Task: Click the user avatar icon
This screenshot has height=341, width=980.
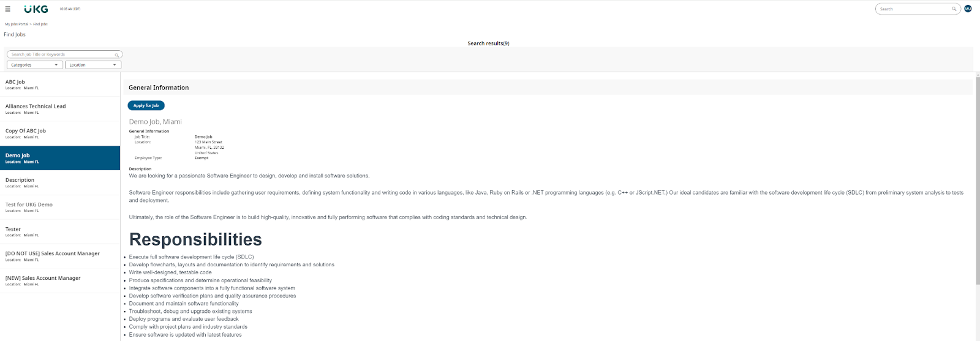Action: coord(968,9)
